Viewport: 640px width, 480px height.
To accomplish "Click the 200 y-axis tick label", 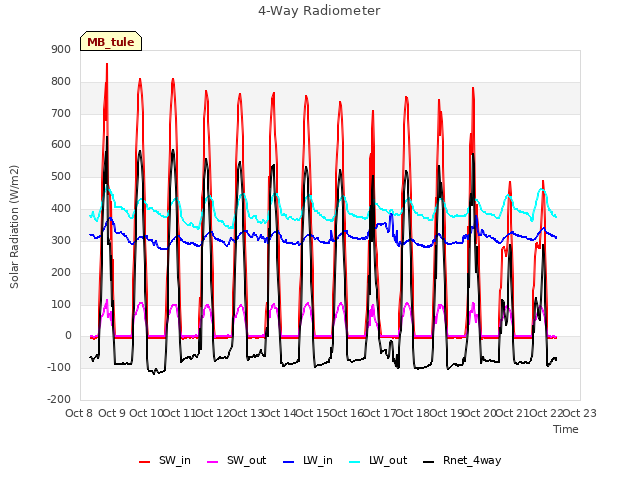I will (61, 272).
